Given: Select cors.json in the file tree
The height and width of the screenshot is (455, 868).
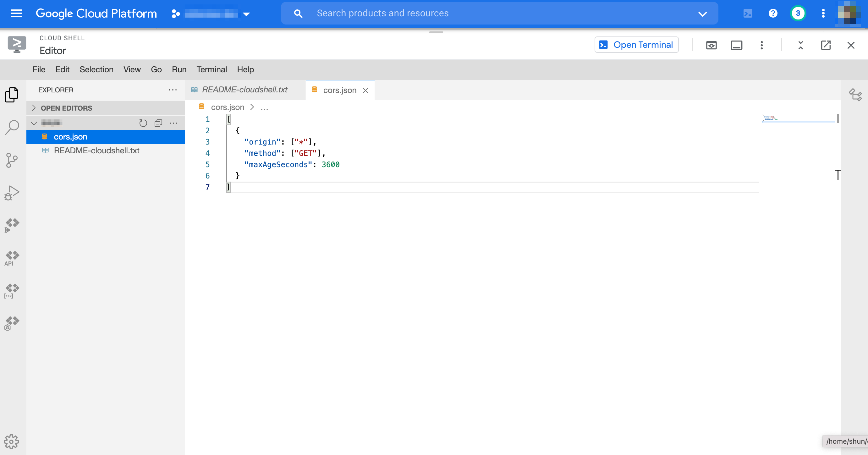Looking at the screenshot, I should pos(106,137).
